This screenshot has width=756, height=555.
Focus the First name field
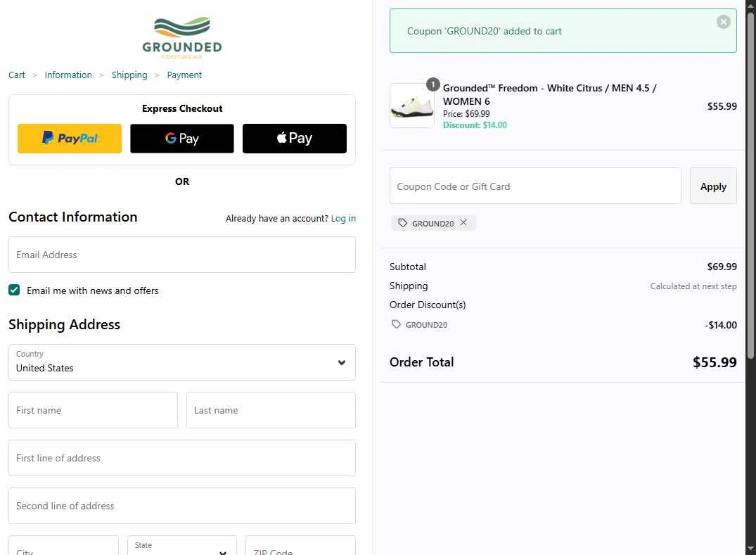[x=93, y=410]
